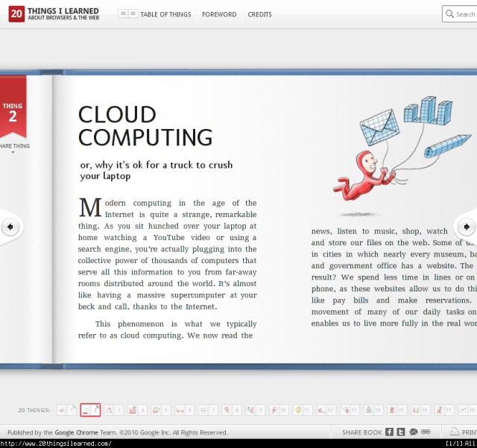Open the Credits page

click(x=259, y=14)
